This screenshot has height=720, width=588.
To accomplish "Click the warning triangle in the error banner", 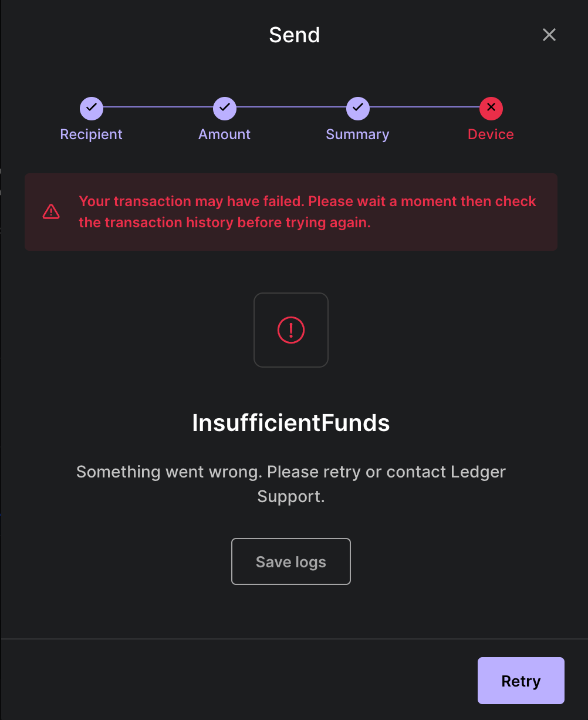I will pos(51,211).
